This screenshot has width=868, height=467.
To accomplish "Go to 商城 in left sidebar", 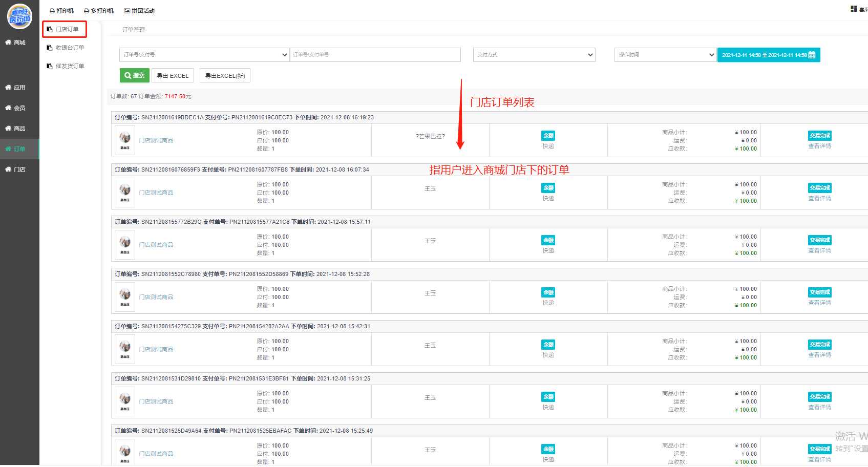I will click(19, 43).
